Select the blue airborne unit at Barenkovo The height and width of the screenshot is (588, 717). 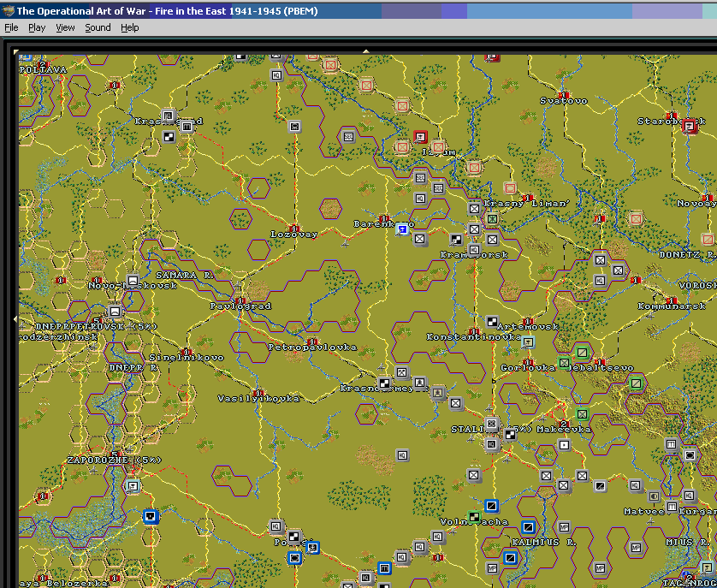pyautogui.click(x=402, y=229)
